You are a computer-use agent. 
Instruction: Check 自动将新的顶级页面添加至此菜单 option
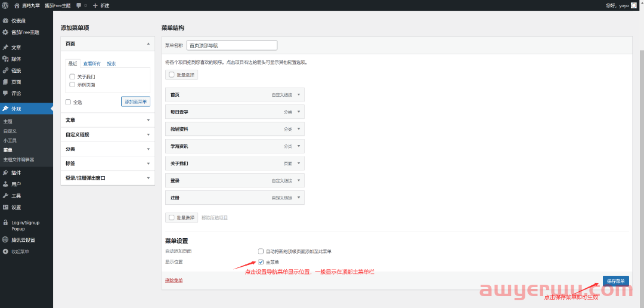(261, 251)
